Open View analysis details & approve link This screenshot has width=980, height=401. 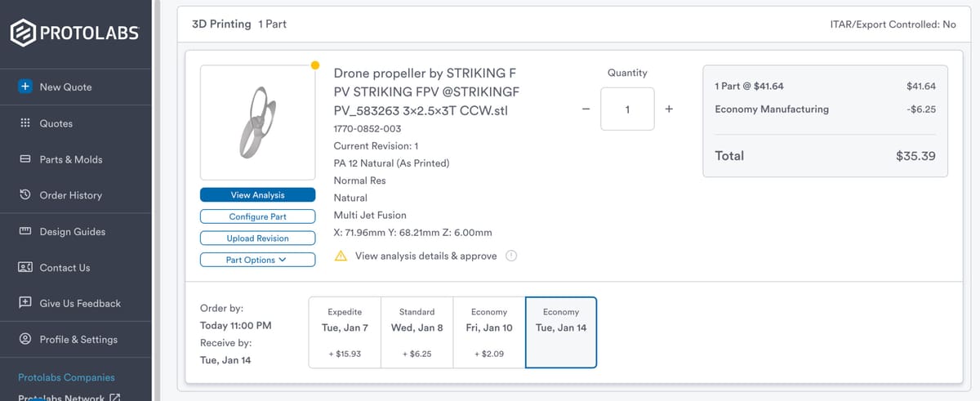(x=425, y=256)
